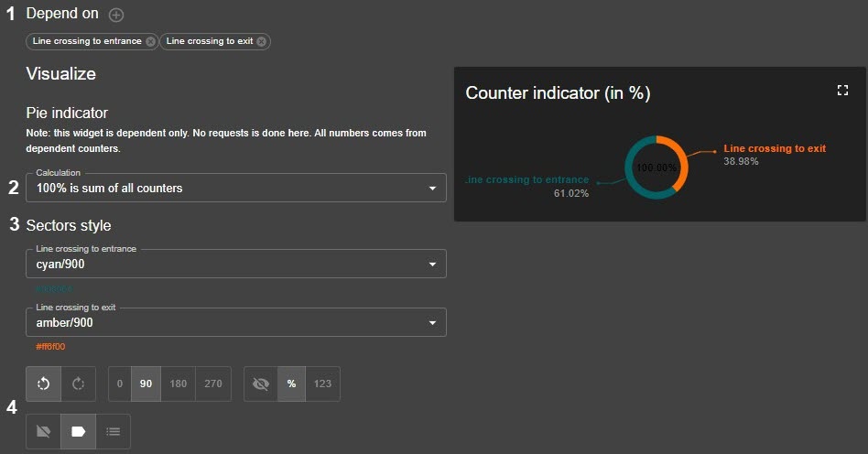Select the label tag display icon

pos(78,431)
